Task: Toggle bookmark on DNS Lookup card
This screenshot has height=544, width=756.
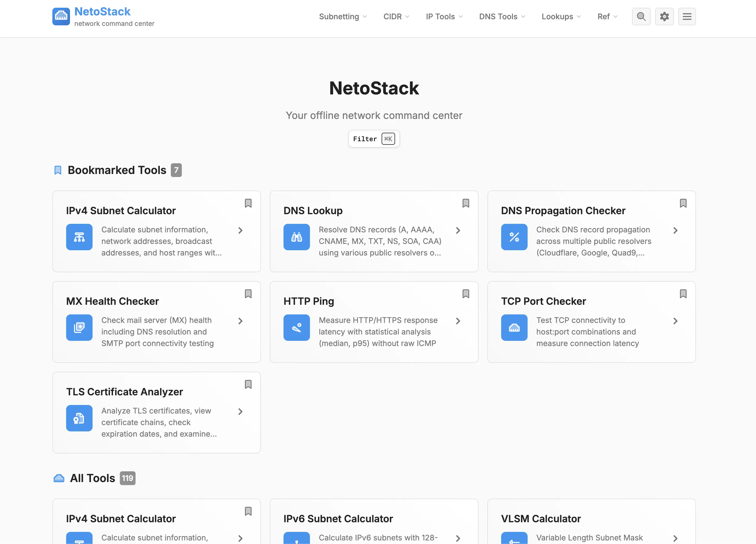Action: [x=465, y=203]
